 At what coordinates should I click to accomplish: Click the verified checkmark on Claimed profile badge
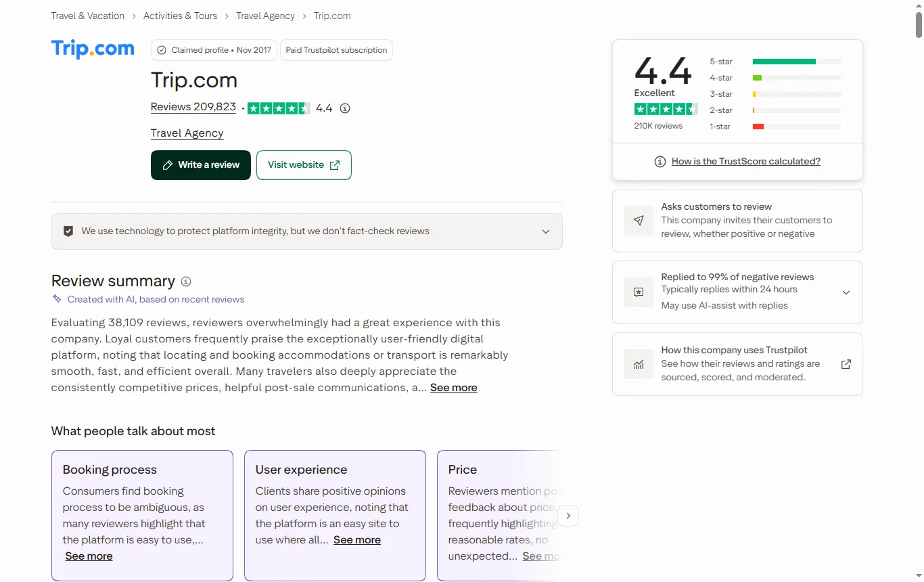pos(162,50)
